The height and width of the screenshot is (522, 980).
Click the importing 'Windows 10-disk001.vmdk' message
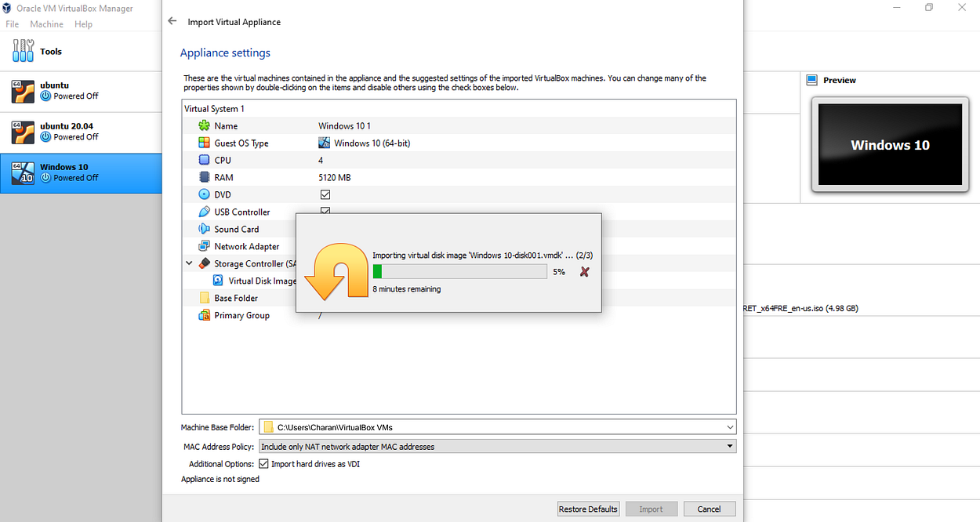tap(482, 255)
